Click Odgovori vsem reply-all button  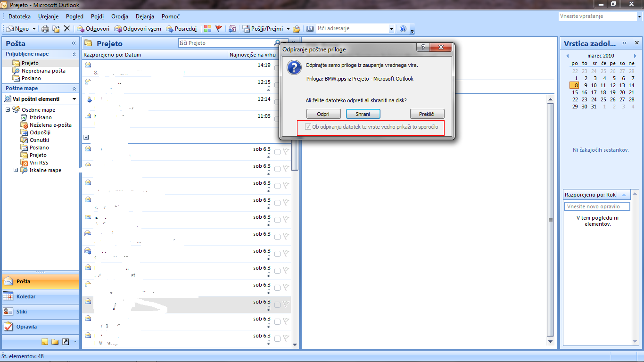coord(137,29)
